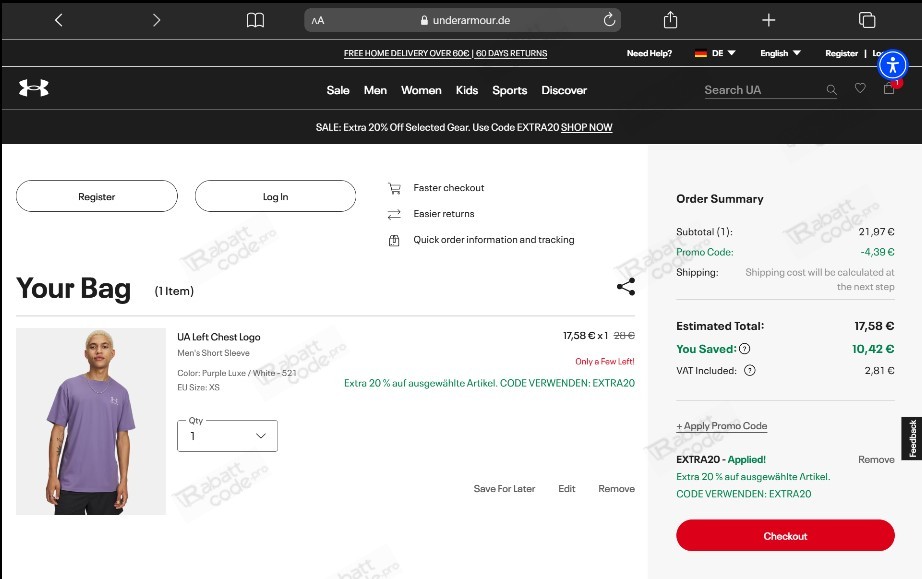
Task: Open the Discover menu
Action: point(564,90)
